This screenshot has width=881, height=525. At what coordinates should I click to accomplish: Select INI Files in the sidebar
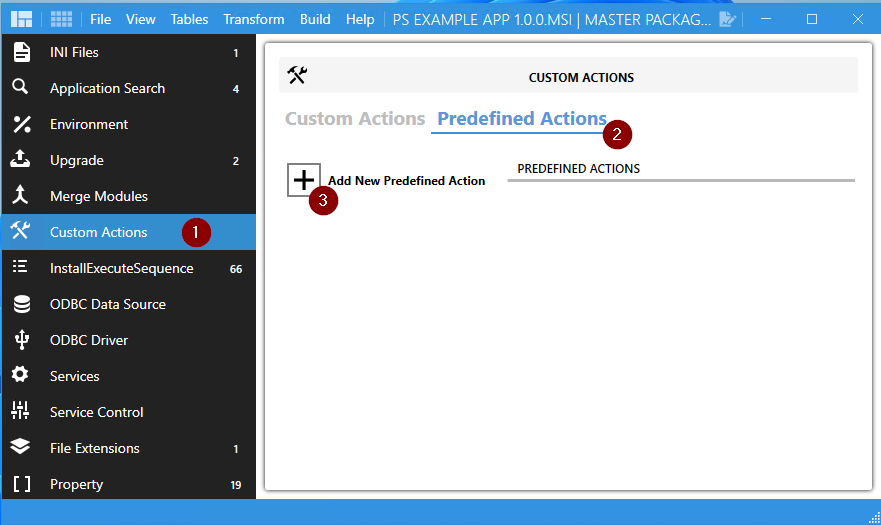coord(129,52)
